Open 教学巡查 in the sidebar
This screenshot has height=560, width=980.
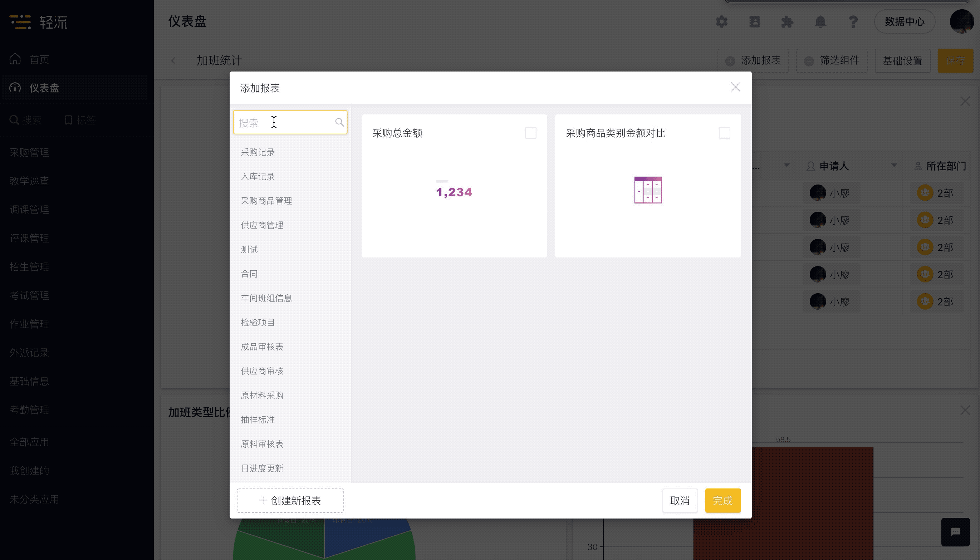point(29,181)
